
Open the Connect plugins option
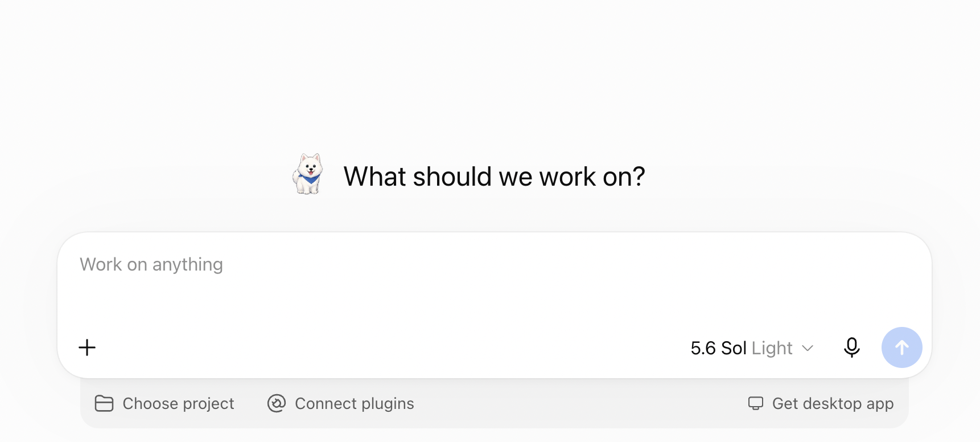pos(341,403)
